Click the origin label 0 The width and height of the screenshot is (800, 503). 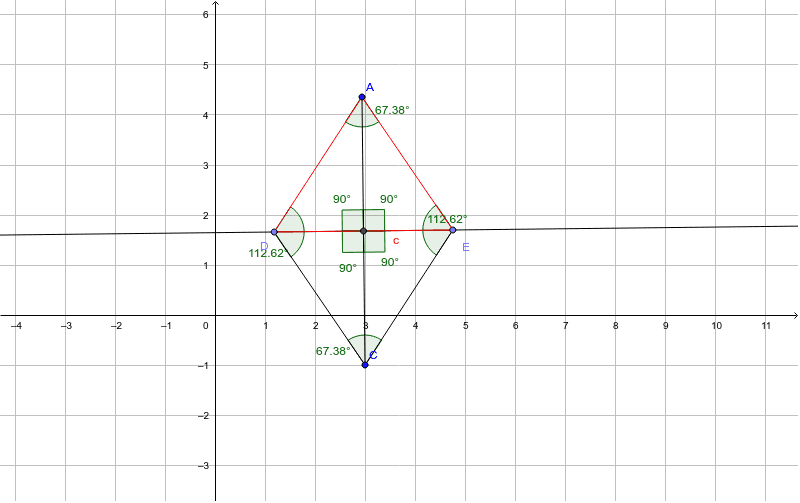coord(206,325)
